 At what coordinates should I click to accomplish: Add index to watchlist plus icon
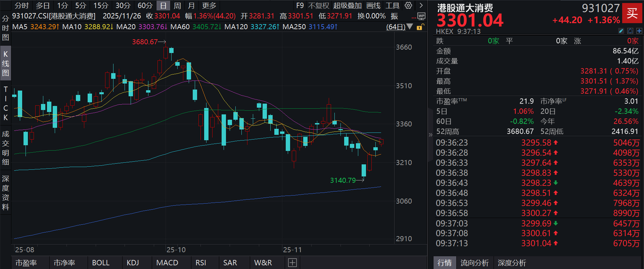coord(639,31)
